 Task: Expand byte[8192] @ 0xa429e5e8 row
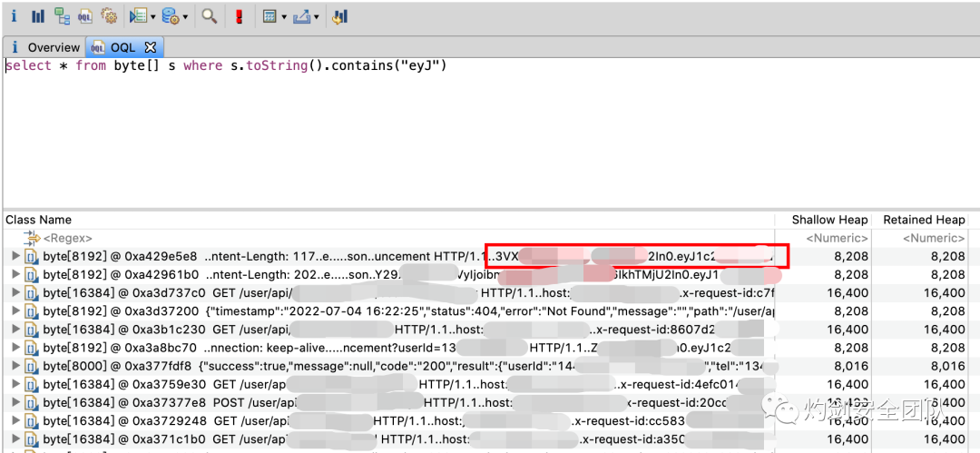(15, 257)
